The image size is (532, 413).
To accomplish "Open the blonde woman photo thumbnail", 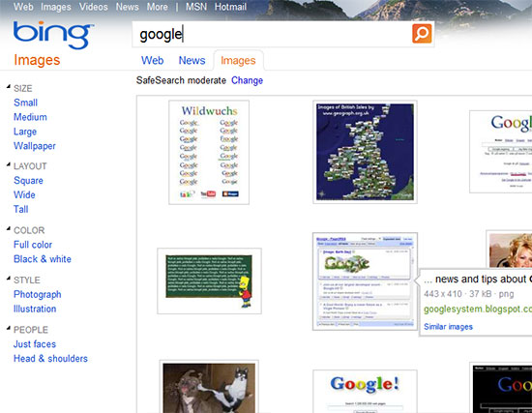I will click(x=509, y=251).
